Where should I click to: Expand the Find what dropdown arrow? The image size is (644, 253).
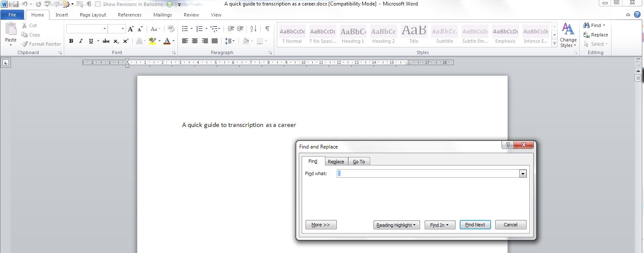[x=523, y=173]
